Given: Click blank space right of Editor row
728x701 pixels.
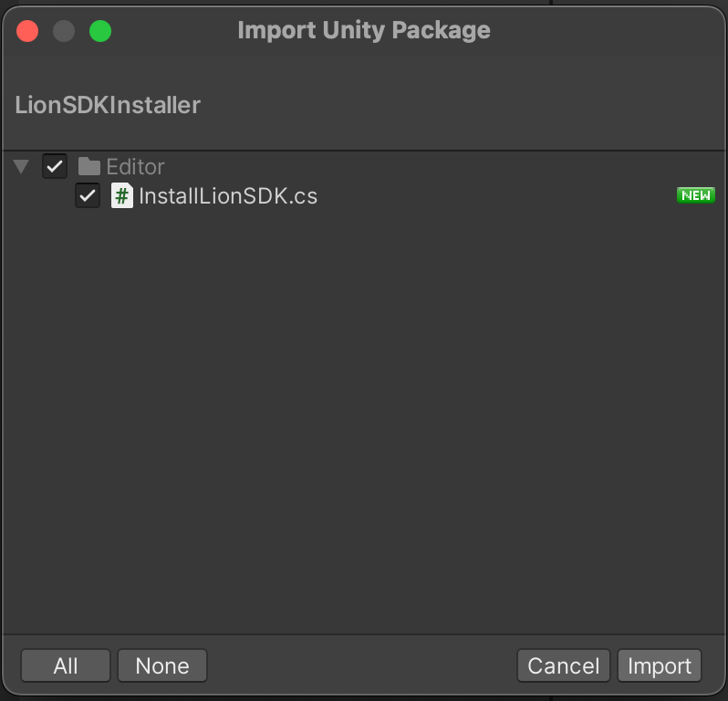Looking at the screenshot, I should [x=441, y=166].
